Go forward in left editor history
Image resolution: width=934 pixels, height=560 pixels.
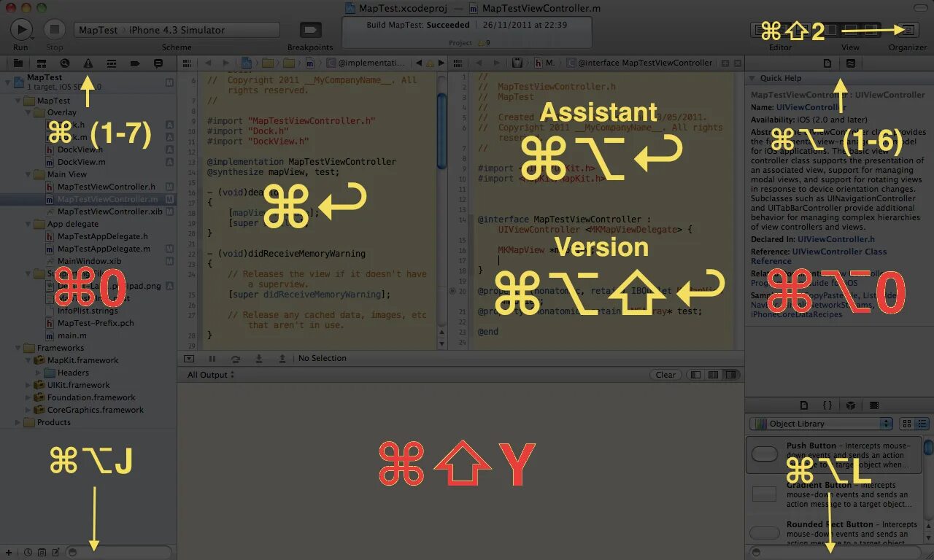pyautogui.click(x=226, y=63)
